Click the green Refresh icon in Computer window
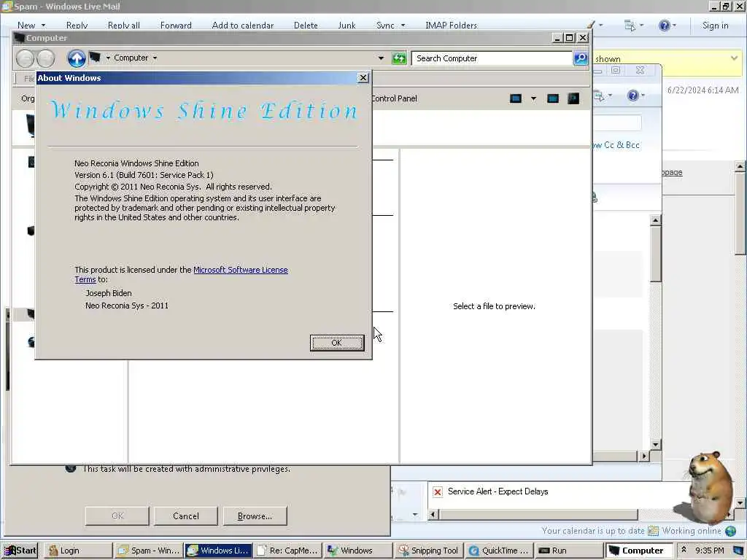The height and width of the screenshot is (560, 747). click(399, 58)
